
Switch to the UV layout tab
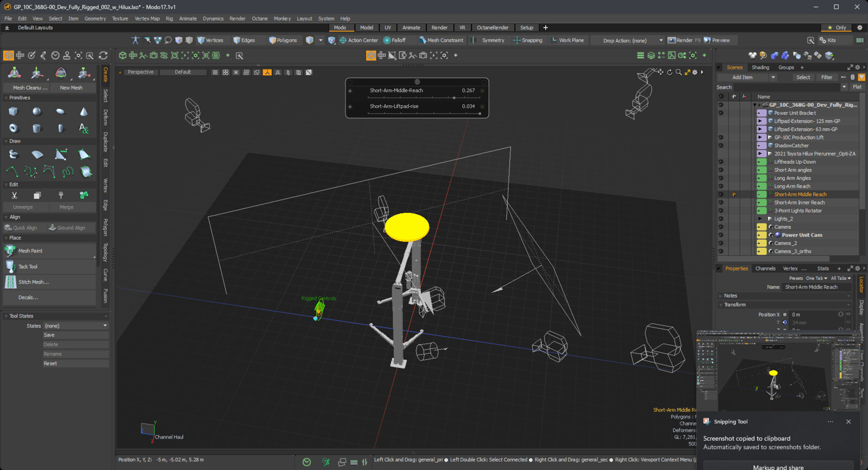pos(387,28)
